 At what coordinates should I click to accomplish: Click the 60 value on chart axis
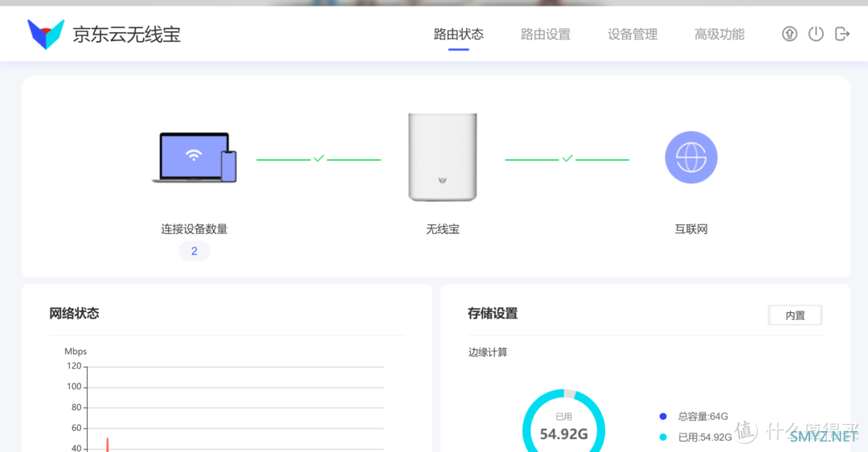point(76,428)
